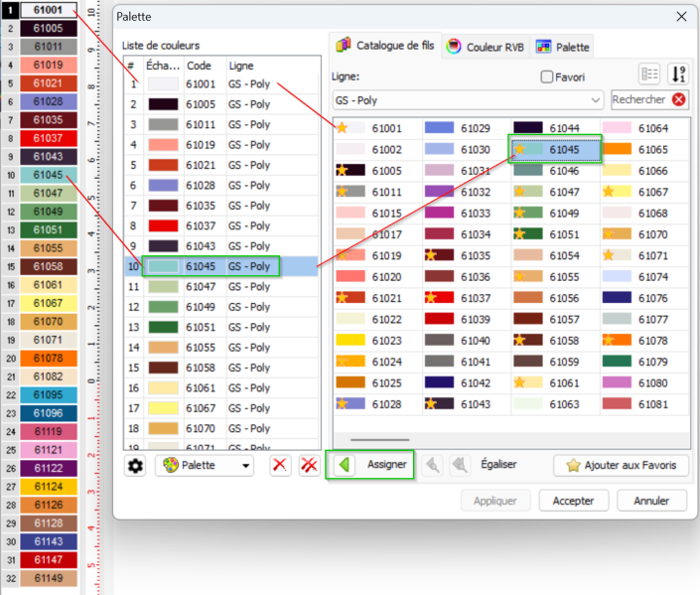Click the Code column header
Viewport: 700px width, 595px height.
tap(205, 66)
